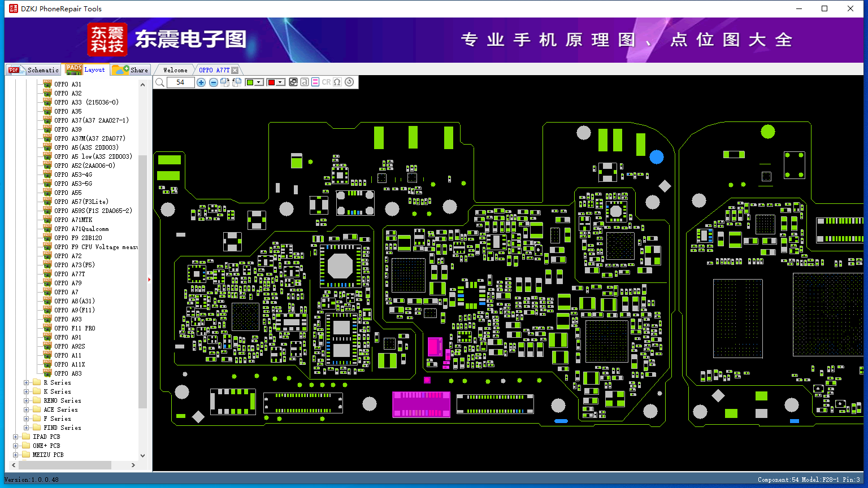Switch to the Schematic tab
This screenshot has height=488, width=868.
pyautogui.click(x=33, y=70)
